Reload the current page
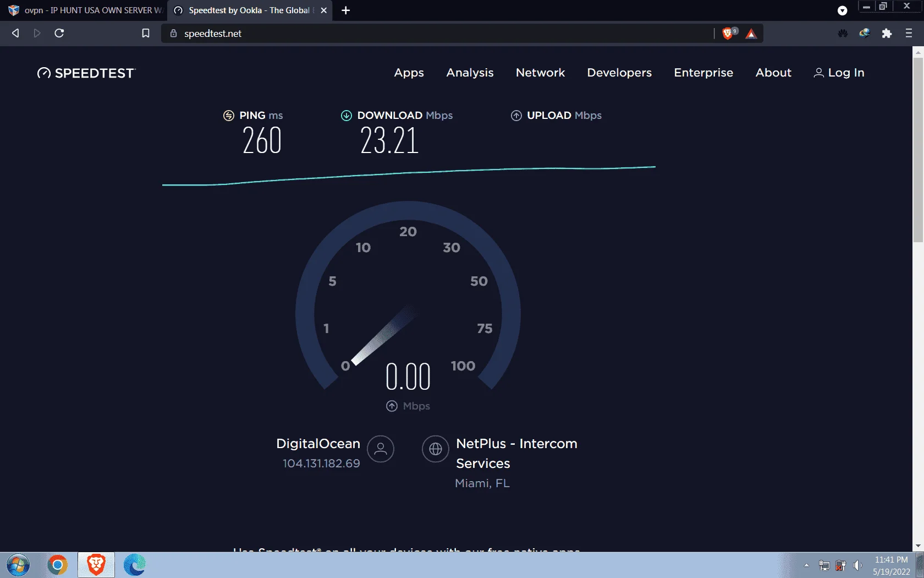 coord(59,33)
